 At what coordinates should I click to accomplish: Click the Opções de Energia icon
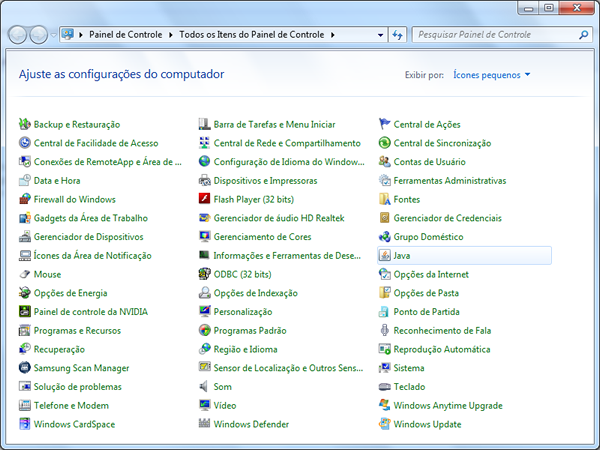[x=25, y=293]
